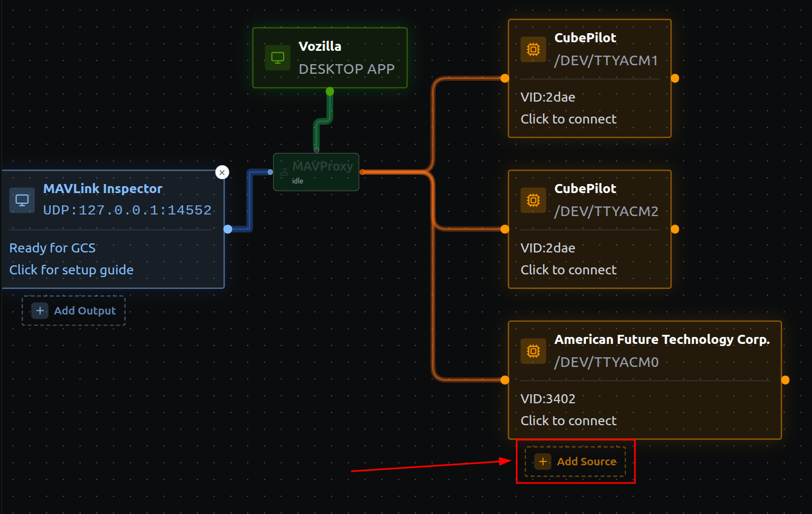812x514 pixels.
Task: Click the plus icon in Add Source
Action: (543, 462)
